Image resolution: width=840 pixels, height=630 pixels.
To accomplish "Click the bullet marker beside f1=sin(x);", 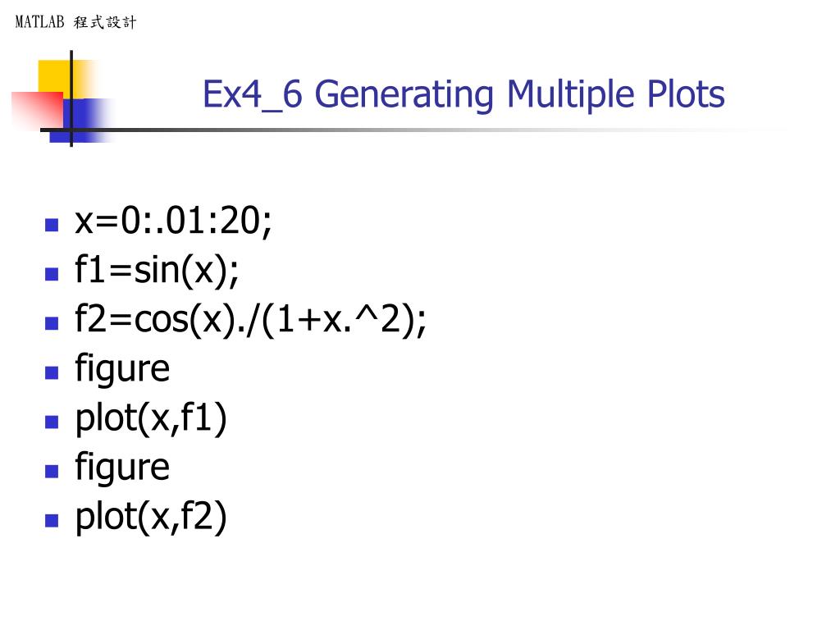I will [x=52, y=273].
